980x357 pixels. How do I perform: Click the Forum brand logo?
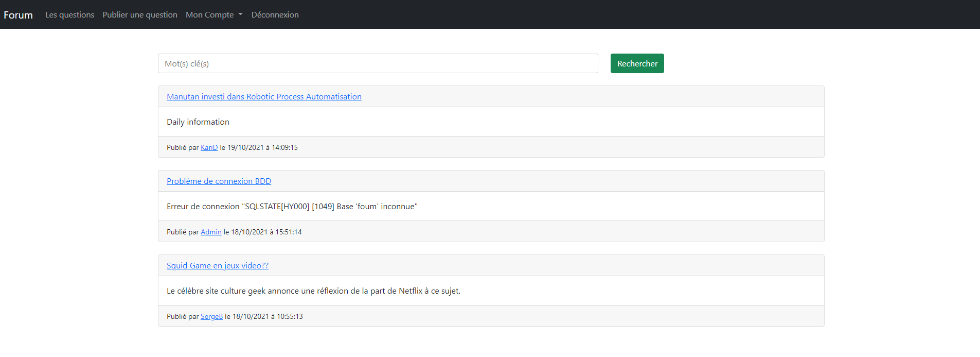(x=18, y=15)
